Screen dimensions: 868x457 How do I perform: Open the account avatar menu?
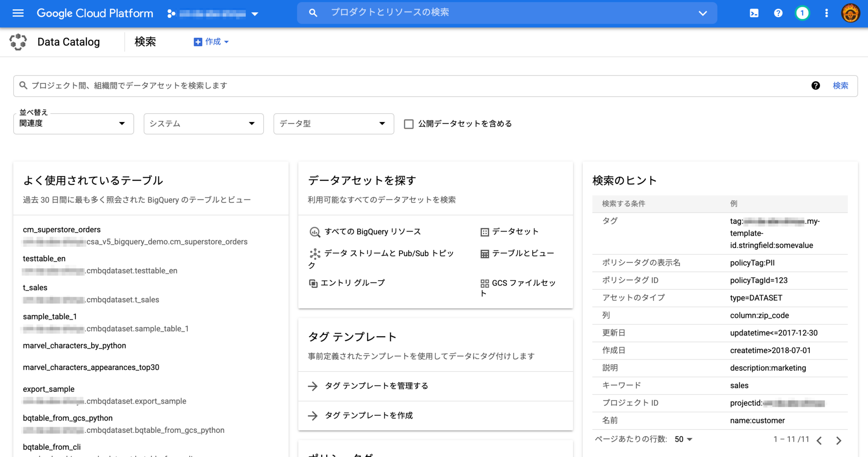tap(851, 13)
